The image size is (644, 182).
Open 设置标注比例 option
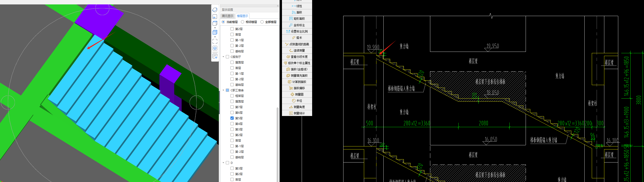click(x=297, y=31)
